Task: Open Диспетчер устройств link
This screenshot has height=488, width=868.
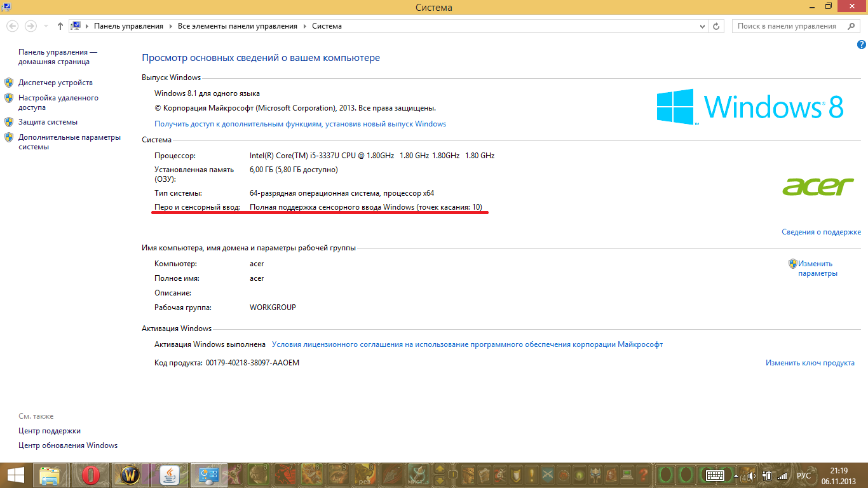Action: pyautogui.click(x=55, y=83)
